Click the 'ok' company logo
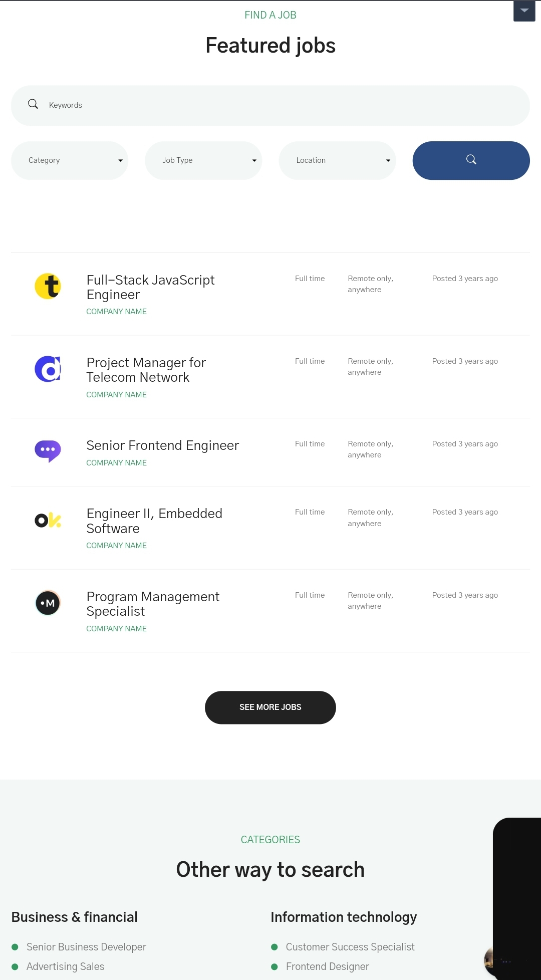541x980 pixels. [x=48, y=521]
